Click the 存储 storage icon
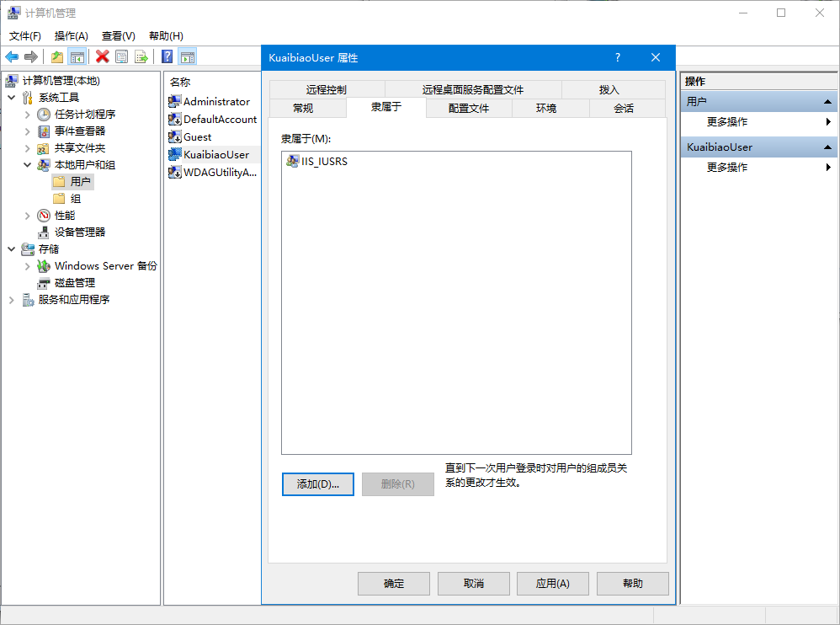Screen dimensions: 840x625 tap(28, 249)
